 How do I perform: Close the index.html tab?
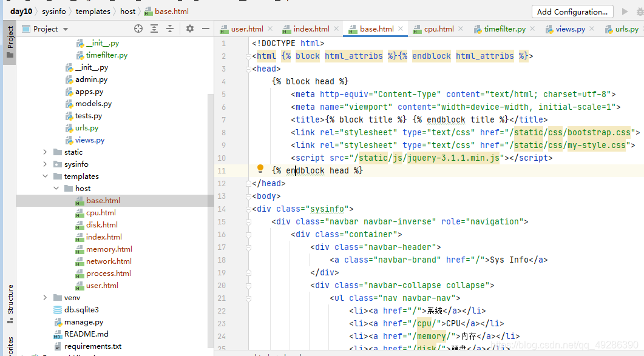pos(336,29)
